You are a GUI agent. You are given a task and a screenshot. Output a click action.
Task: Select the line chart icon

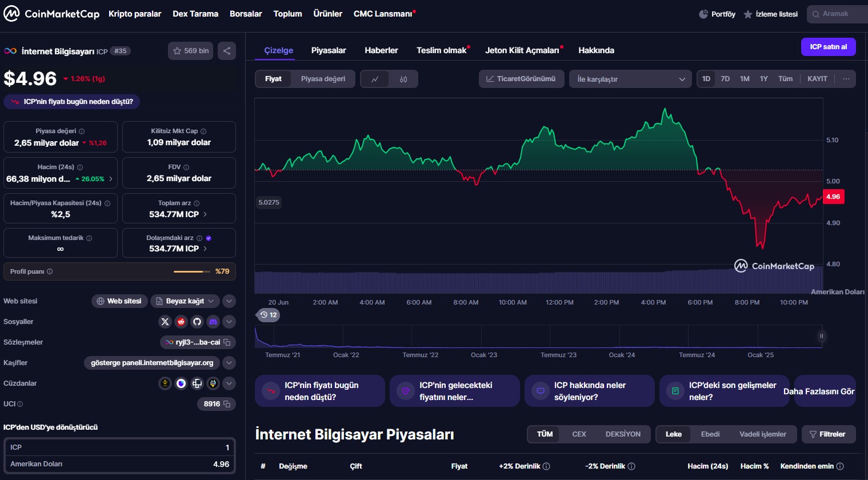[375, 79]
